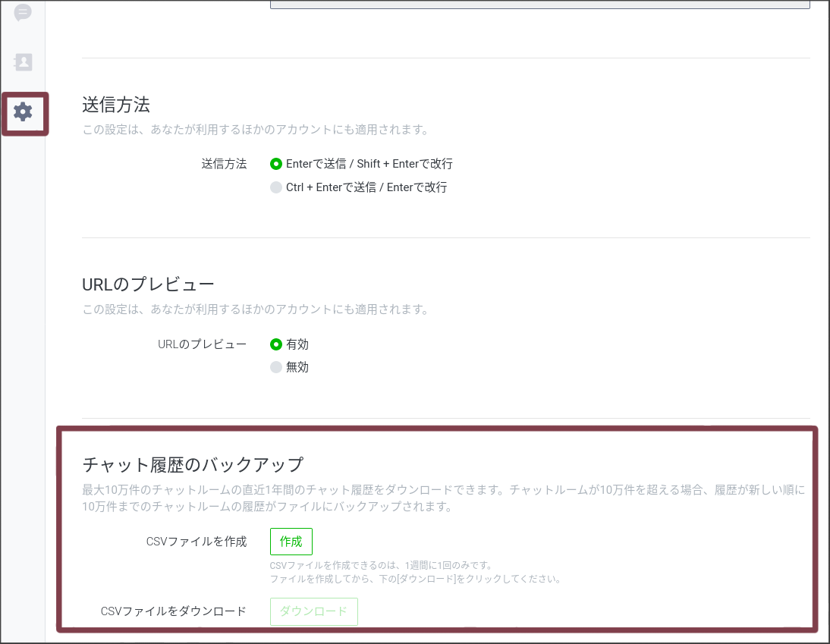Viewport: 830px width, 644px height.
Task: Select Enterで送信 / Shift + Enterで改行 option
Action: (x=276, y=163)
